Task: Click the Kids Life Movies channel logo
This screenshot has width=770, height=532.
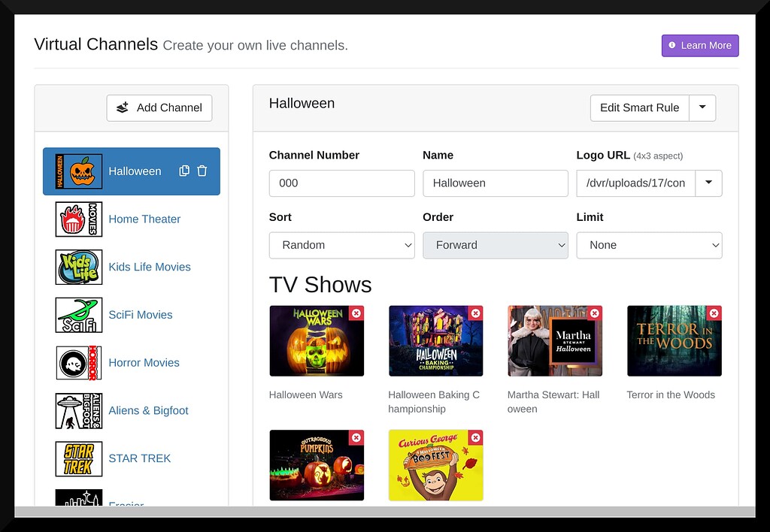Action: click(x=78, y=267)
